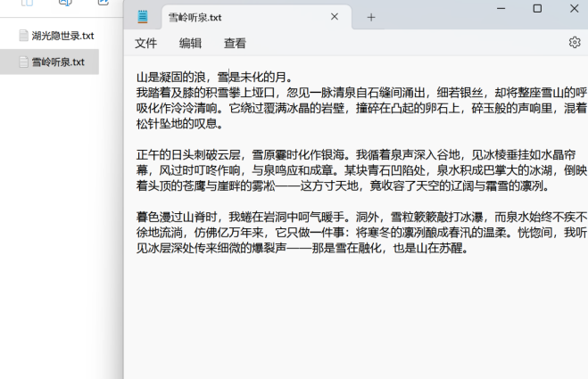Click the paragraph starting 正午的日头刺破云层
This screenshot has width=588, height=379.
coord(361,169)
